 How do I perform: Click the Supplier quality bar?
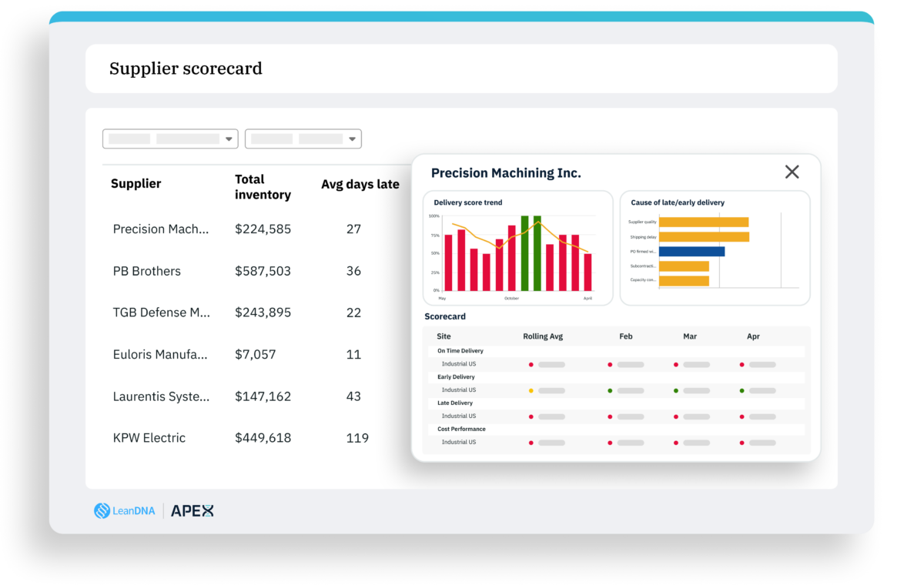coord(704,222)
